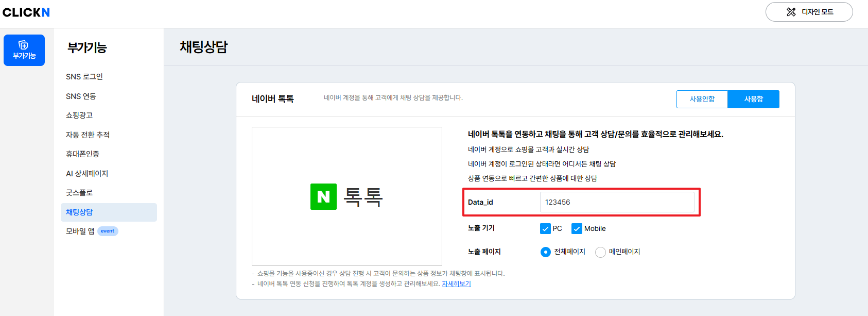The width and height of the screenshot is (868, 316).
Task: Select the 메인페이지 radio button
Action: point(600,252)
